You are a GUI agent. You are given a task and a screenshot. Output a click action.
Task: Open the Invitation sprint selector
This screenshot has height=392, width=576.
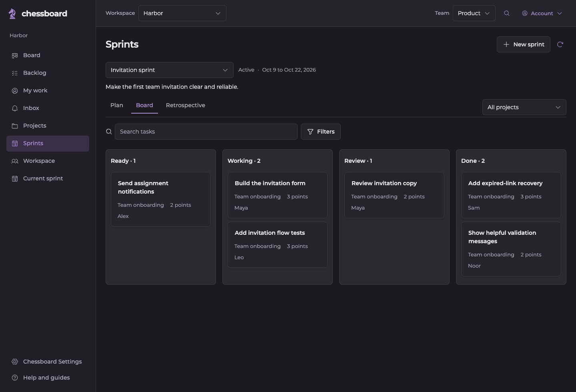[x=170, y=70]
